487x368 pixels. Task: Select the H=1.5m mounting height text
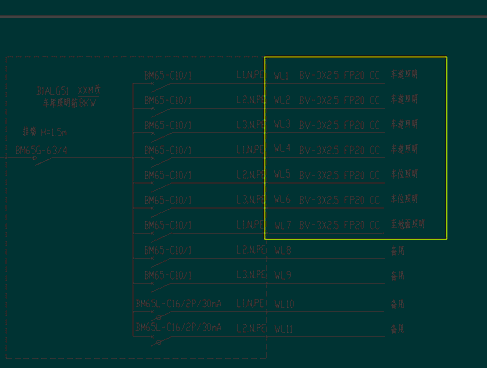(x=54, y=133)
